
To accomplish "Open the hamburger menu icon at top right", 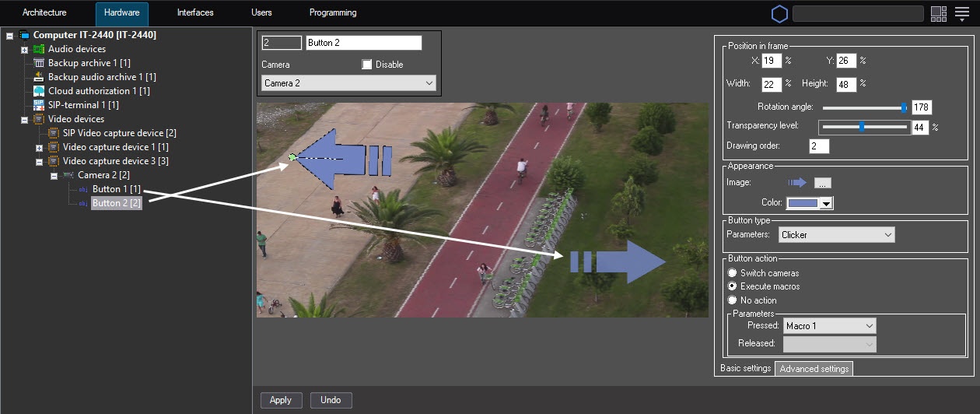I will point(962,13).
